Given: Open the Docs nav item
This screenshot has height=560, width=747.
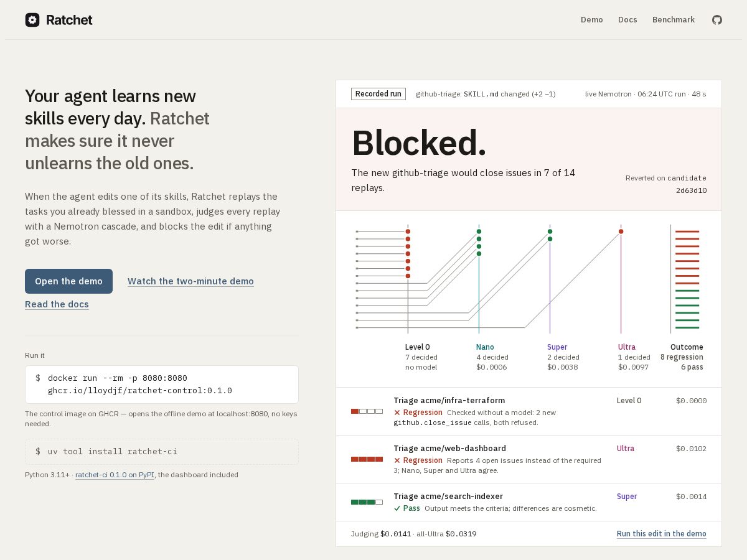Looking at the screenshot, I should tap(627, 20).
